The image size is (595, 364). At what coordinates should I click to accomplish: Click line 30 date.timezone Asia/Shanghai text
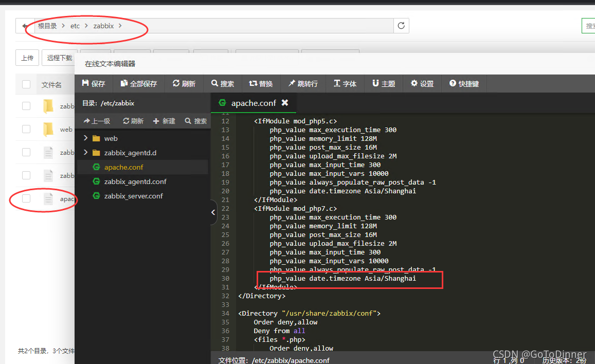click(342, 278)
